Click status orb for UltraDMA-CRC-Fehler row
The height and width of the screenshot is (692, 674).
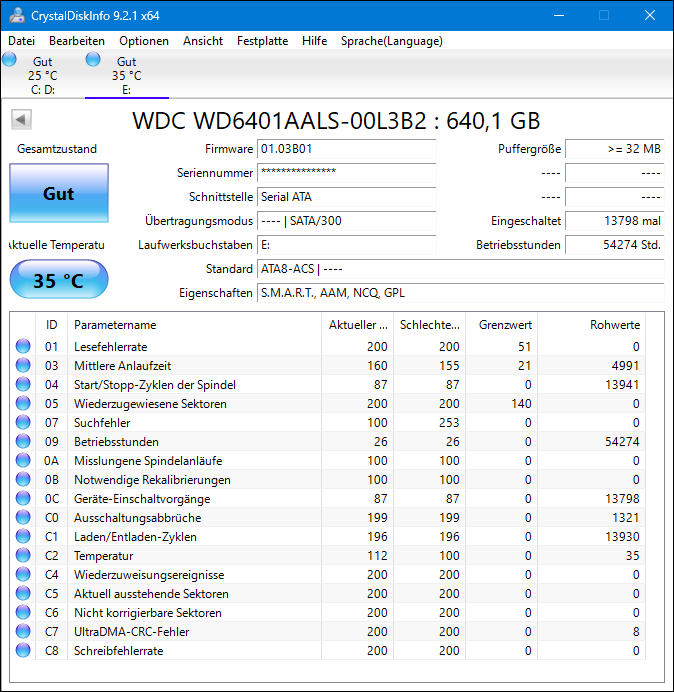point(23,631)
